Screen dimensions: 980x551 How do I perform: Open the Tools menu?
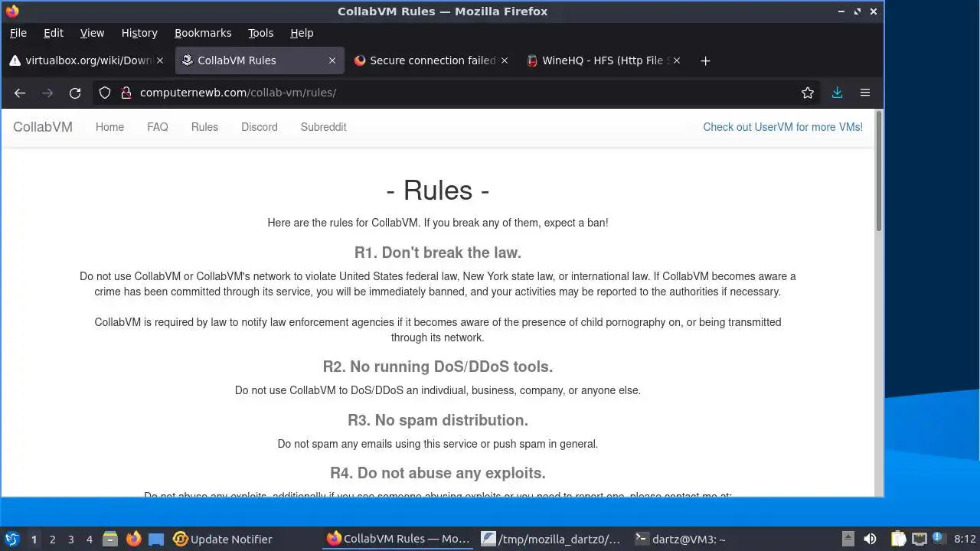pyautogui.click(x=260, y=33)
